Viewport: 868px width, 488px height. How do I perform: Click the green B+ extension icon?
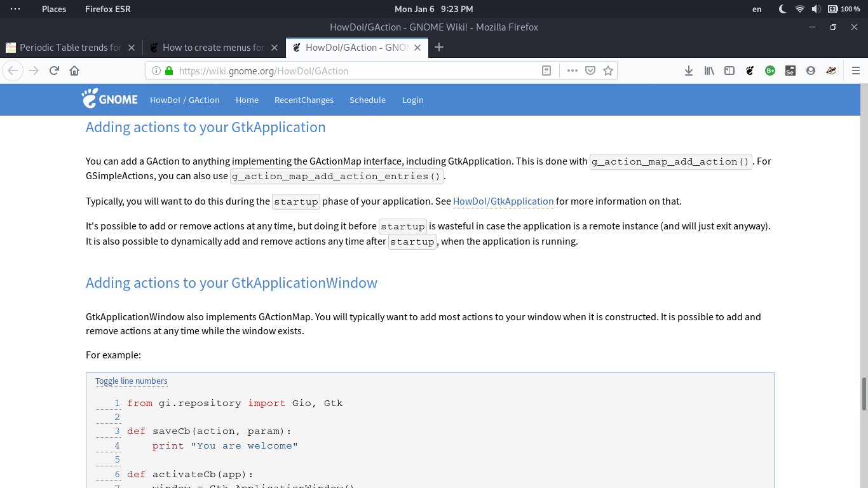pos(770,71)
